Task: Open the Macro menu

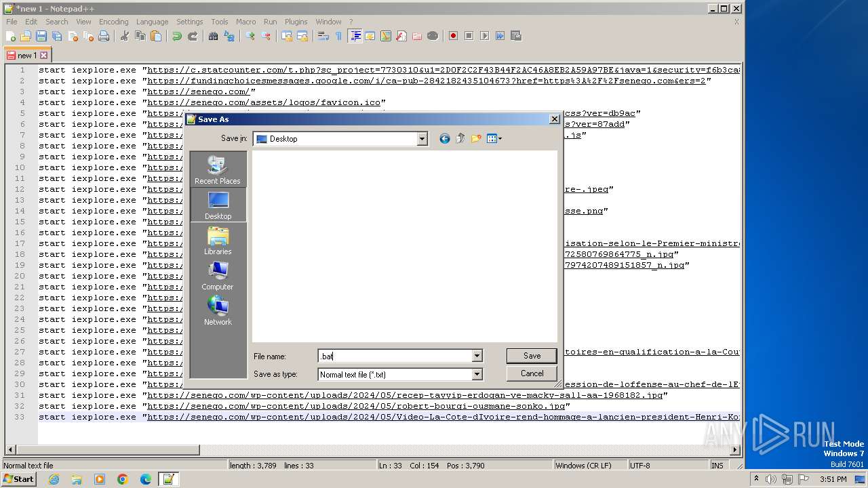Action: pyautogui.click(x=245, y=22)
